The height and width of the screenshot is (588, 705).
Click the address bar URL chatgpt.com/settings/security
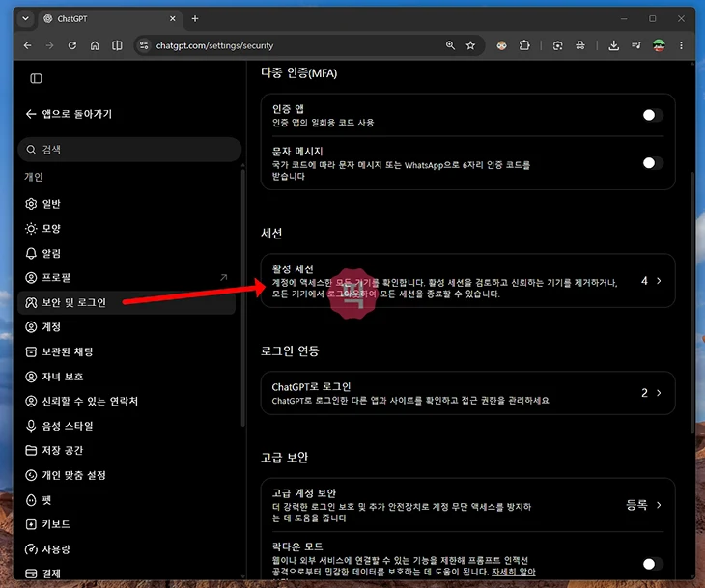(x=214, y=45)
